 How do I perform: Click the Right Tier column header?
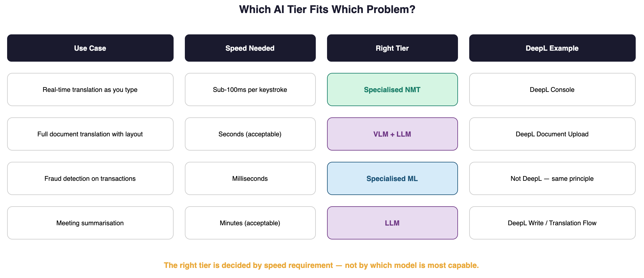coord(393,48)
